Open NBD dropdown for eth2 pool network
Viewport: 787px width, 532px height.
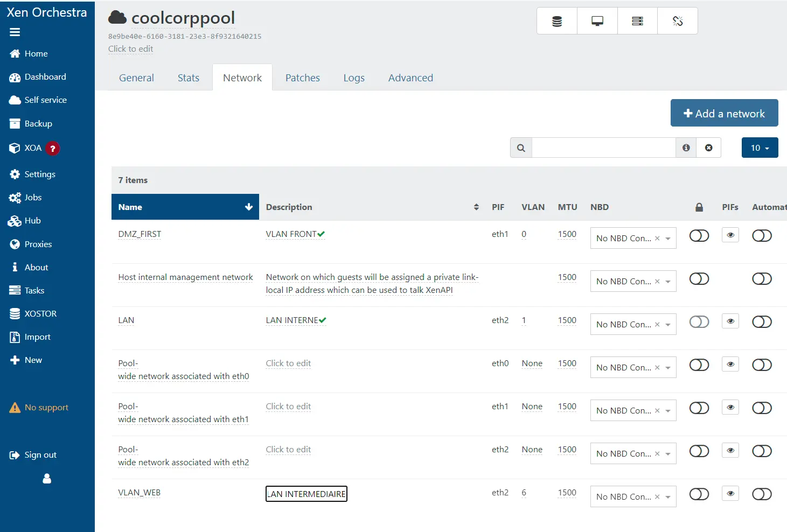pyautogui.click(x=668, y=454)
